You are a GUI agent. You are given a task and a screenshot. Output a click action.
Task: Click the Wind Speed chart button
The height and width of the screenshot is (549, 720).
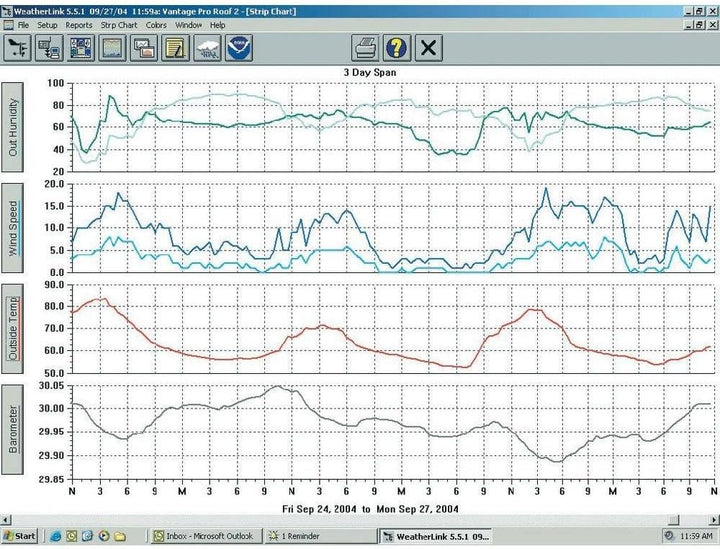(x=12, y=228)
